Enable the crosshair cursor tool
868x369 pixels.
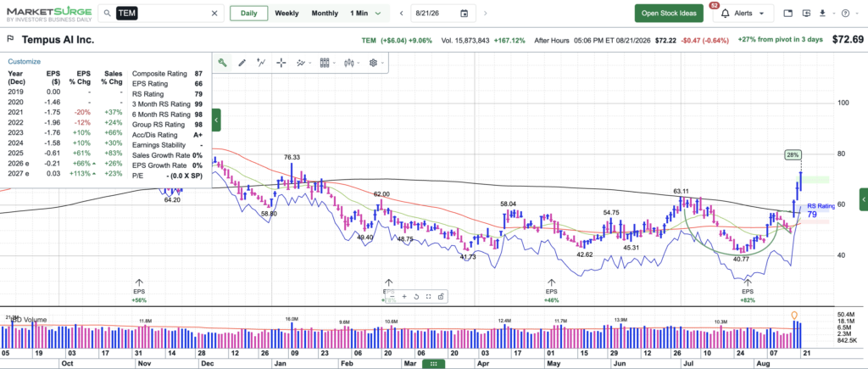click(x=281, y=63)
